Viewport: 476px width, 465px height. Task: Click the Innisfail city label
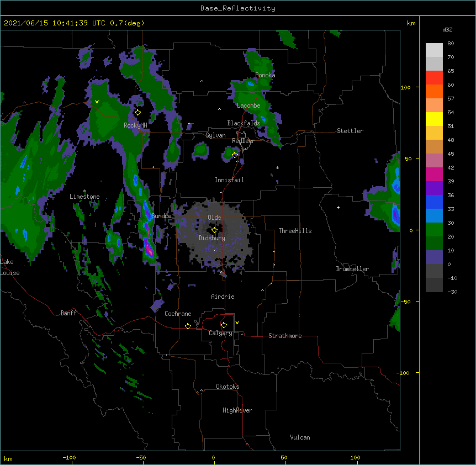click(229, 180)
